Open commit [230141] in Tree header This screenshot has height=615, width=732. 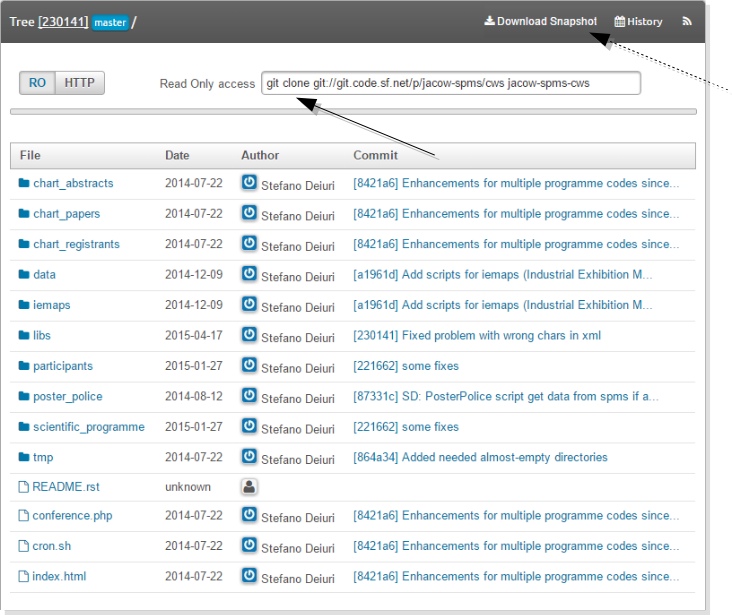[x=63, y=22]
